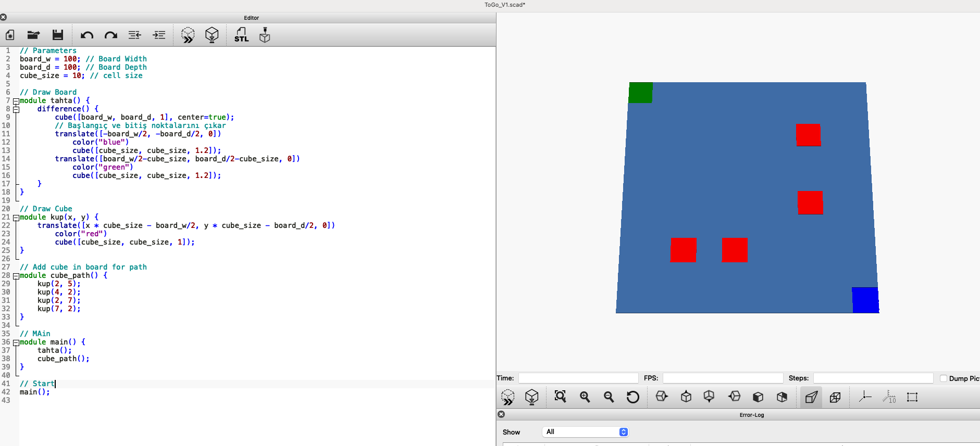Export the model as STL
The width and height of the screenshot is (980, 446).
241,35
